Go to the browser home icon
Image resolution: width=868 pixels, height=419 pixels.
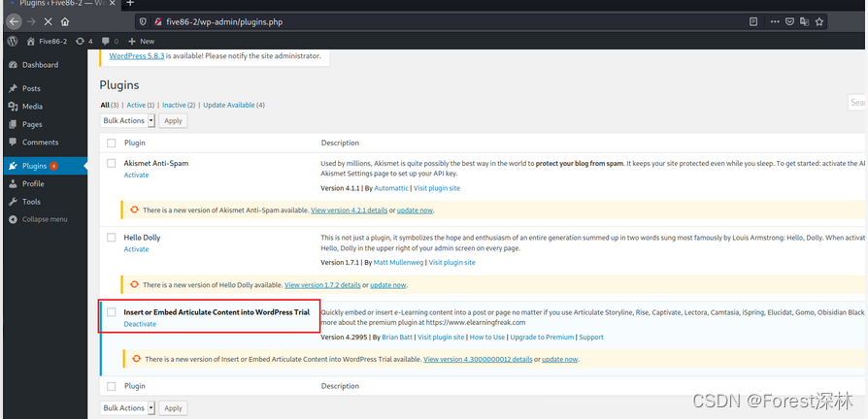65,22
